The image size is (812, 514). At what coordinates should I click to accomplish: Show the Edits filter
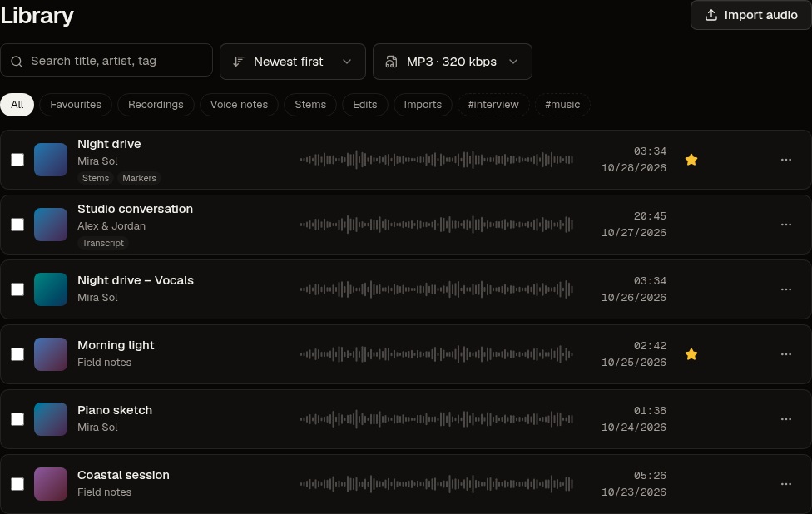point(365,105)
